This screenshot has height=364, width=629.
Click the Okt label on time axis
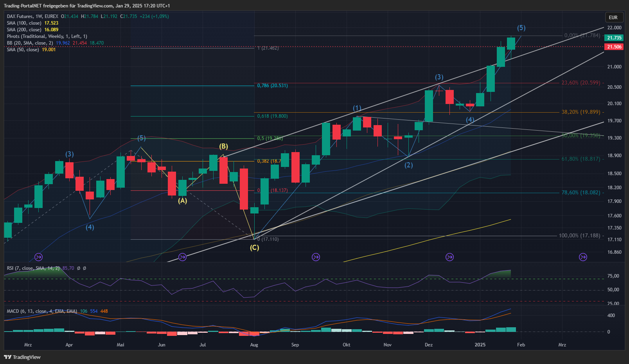point(346,345)
